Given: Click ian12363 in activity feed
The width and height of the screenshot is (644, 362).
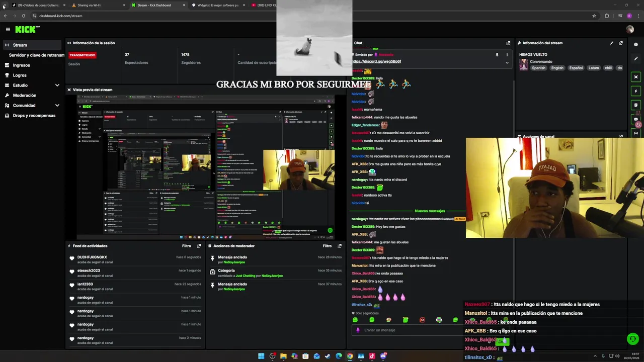Looking at the screenshot, I should (85, 284).
